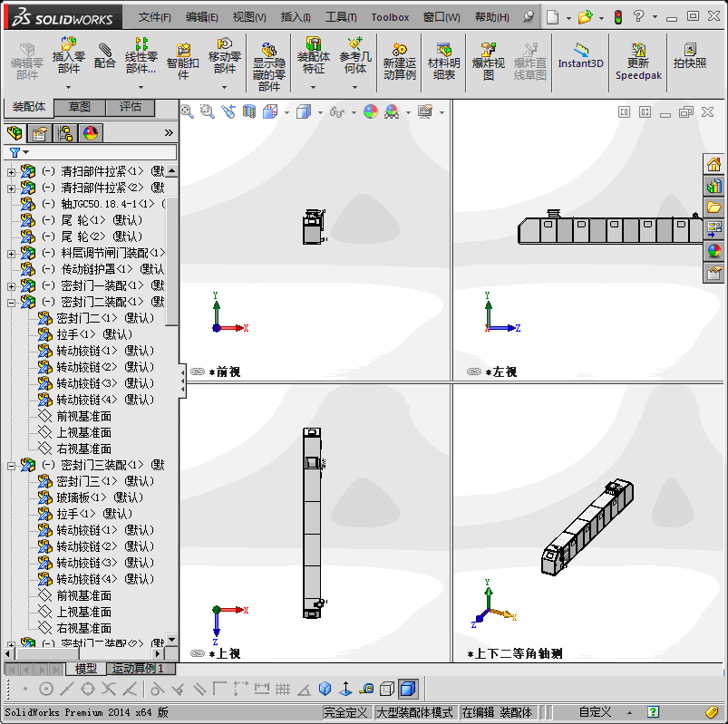Toggle view link icon in 上视 viewport
The image size is (728, 724).
[x=198, y=653]
